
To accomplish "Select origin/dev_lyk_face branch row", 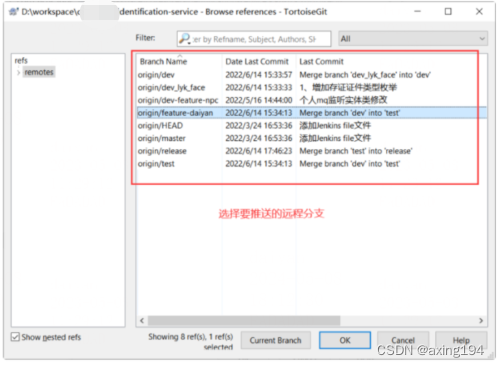I will (x=312, y=87).
